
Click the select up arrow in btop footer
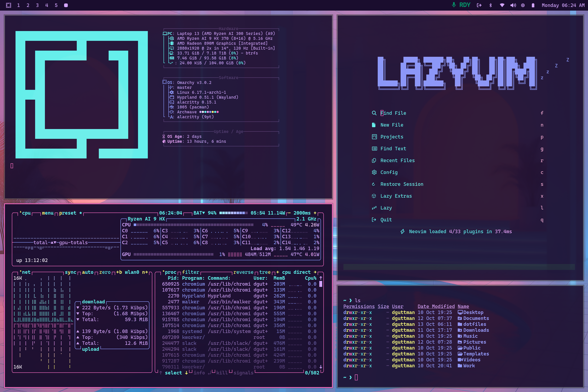(x=161, y=373)
